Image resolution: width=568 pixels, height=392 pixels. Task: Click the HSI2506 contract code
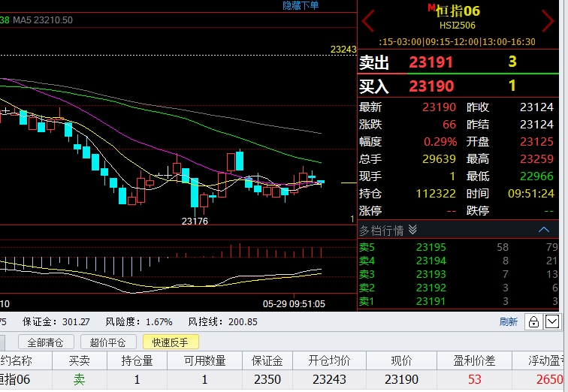(x=457, y=26)
